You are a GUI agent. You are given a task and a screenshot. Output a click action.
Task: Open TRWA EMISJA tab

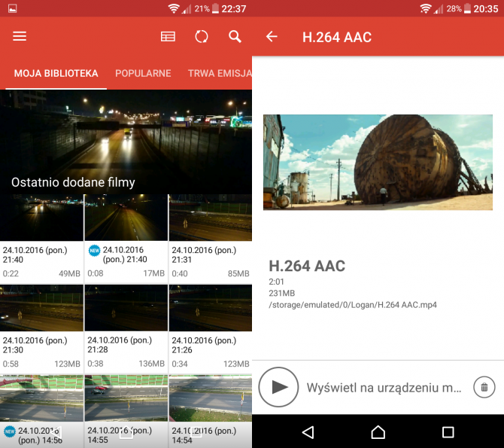(x=220, y=73)
